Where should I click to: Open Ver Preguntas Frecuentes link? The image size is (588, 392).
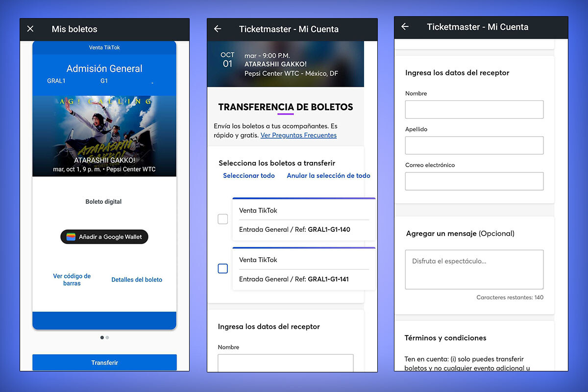(298, 135)
